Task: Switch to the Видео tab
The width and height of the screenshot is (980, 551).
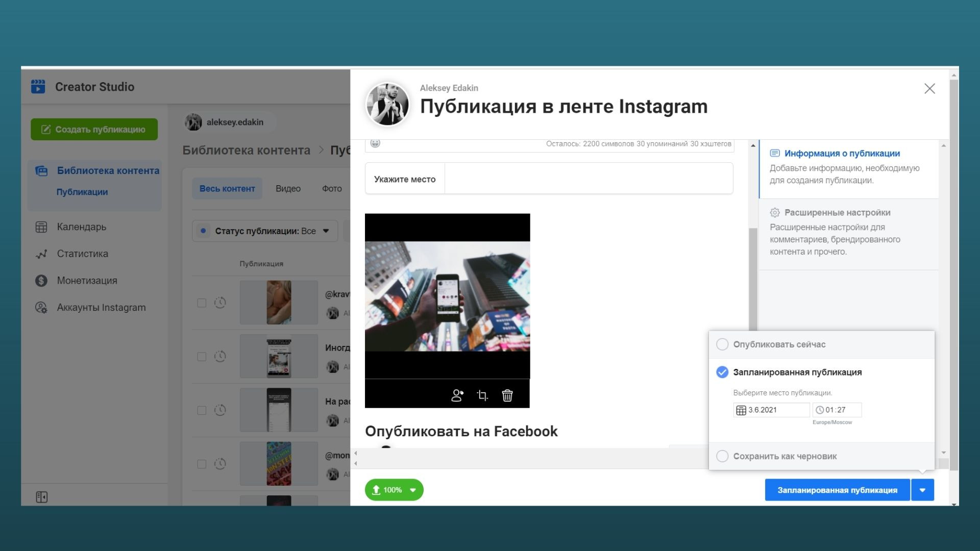Action: (288, 189)
